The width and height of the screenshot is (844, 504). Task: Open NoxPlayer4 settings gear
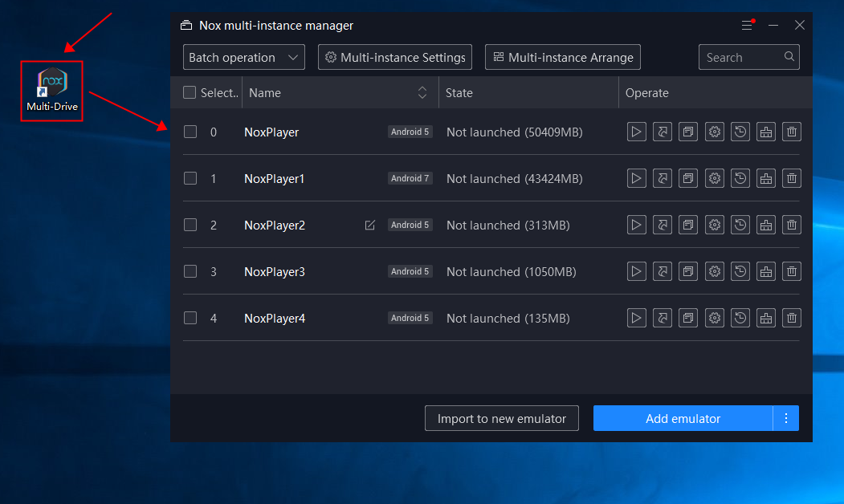point(714,318)
